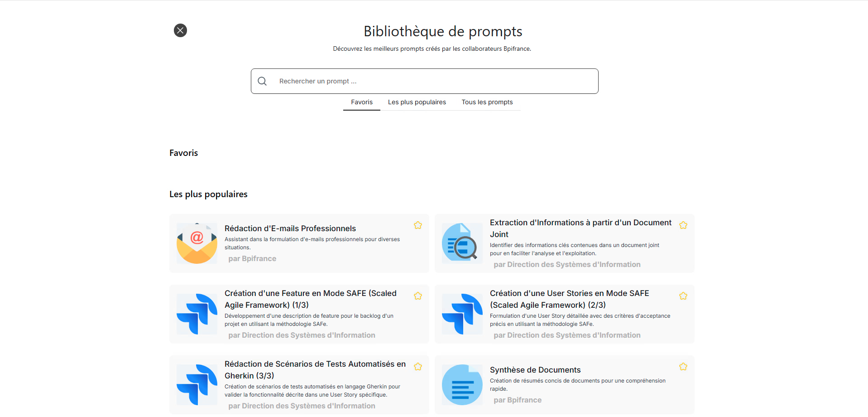Click the 'Bibliothèque de prompts' page title
The height and width of the screenshot is (417, 868).
(443, 31)
